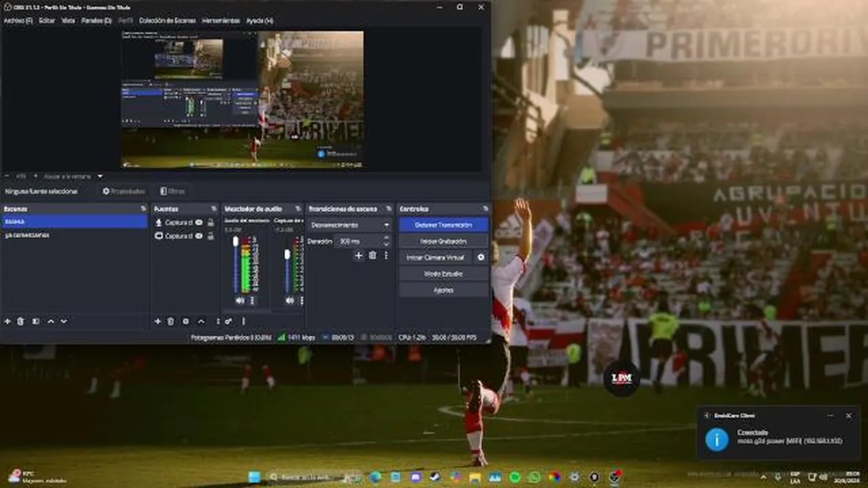868x488 pixels.
Task: Open Windows Start menu
Action: point(254,477)
